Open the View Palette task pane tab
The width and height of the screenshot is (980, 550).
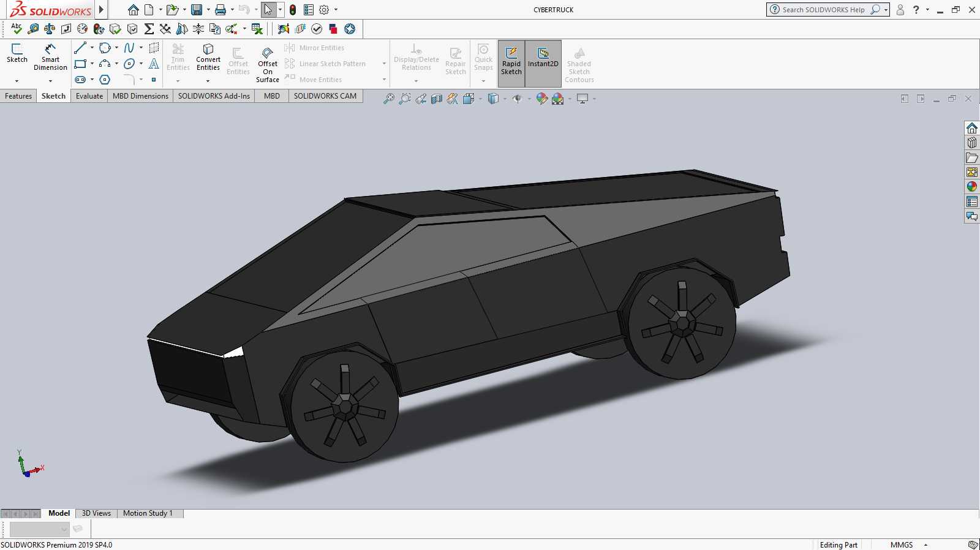[972, 172]
